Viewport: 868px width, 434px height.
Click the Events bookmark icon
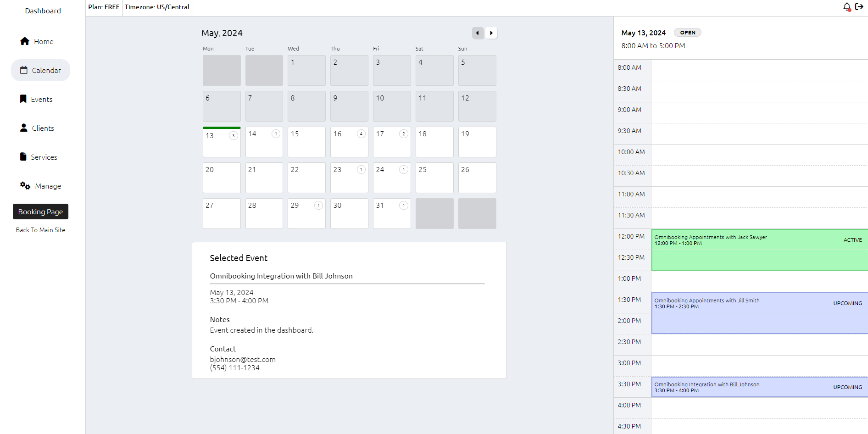[23, 99]
